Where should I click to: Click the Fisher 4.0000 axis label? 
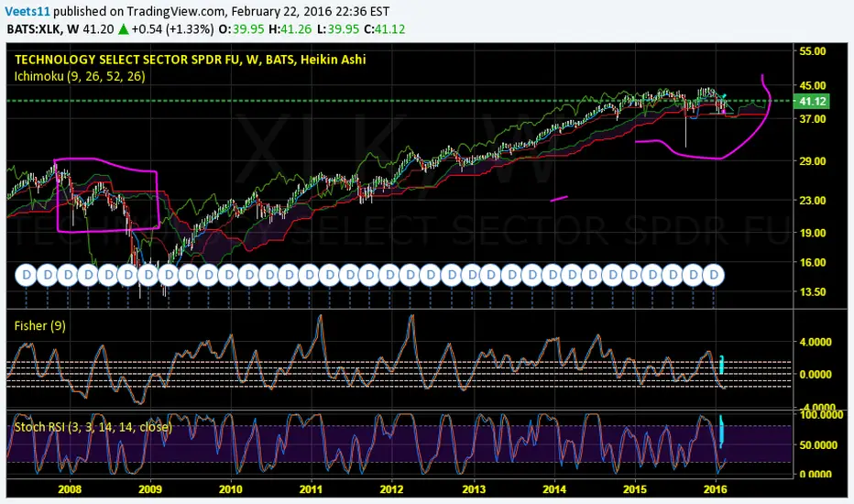click(x=816, y=342)
